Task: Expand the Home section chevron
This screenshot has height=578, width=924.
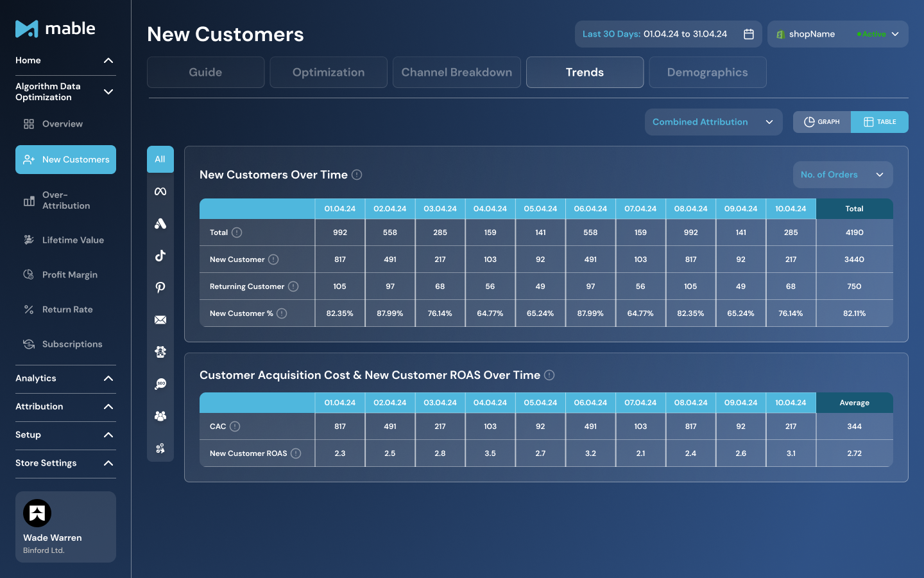Action: point(108,60)
